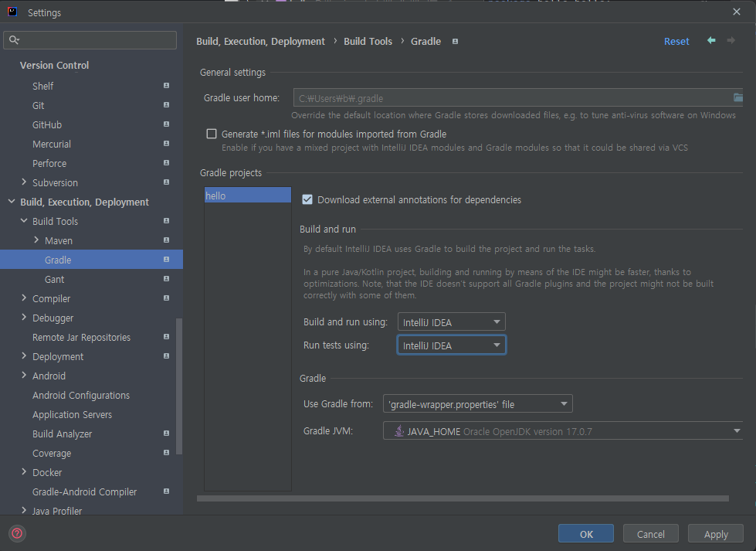756x551 pixels.
Task: Click the settings tree vertical scrollbar
Action: pos(179,386)
